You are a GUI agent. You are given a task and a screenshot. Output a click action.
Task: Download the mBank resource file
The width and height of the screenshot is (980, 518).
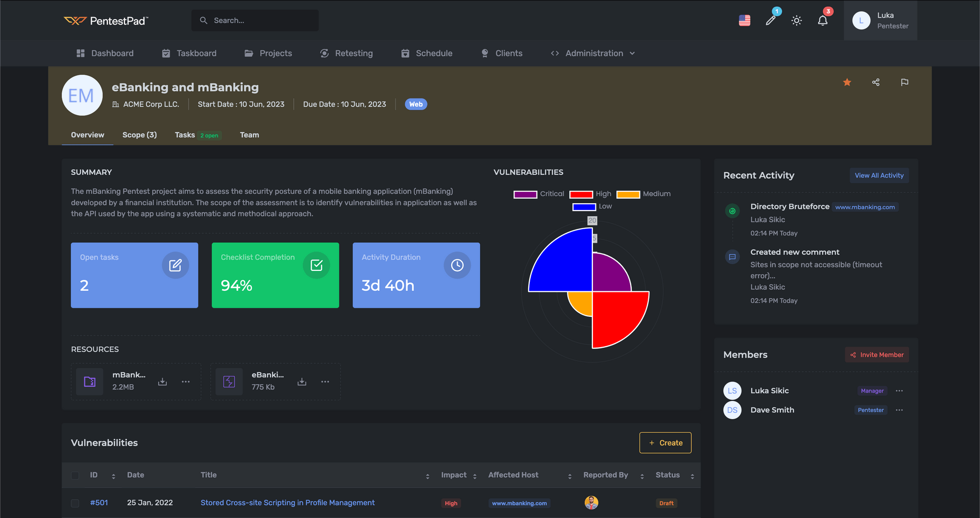point(163,381)
